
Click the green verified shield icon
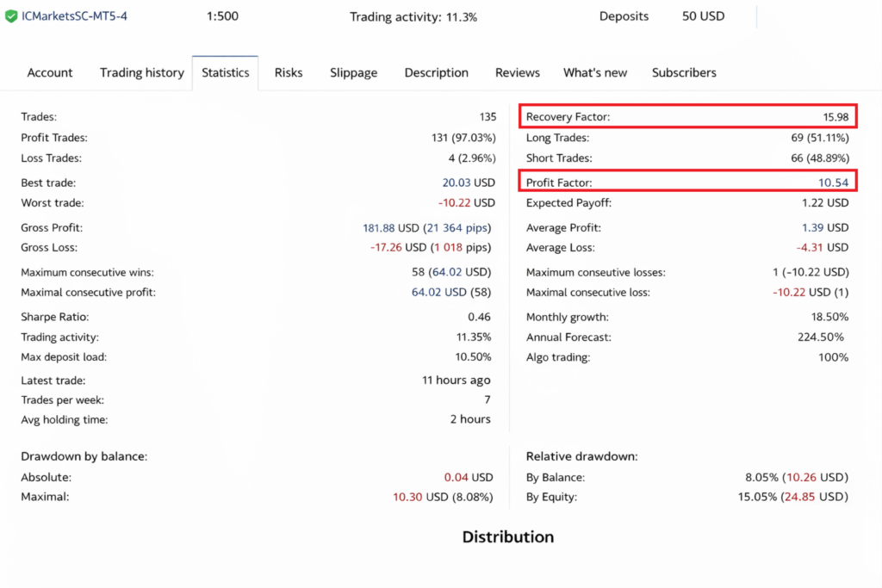pos(10,16)
